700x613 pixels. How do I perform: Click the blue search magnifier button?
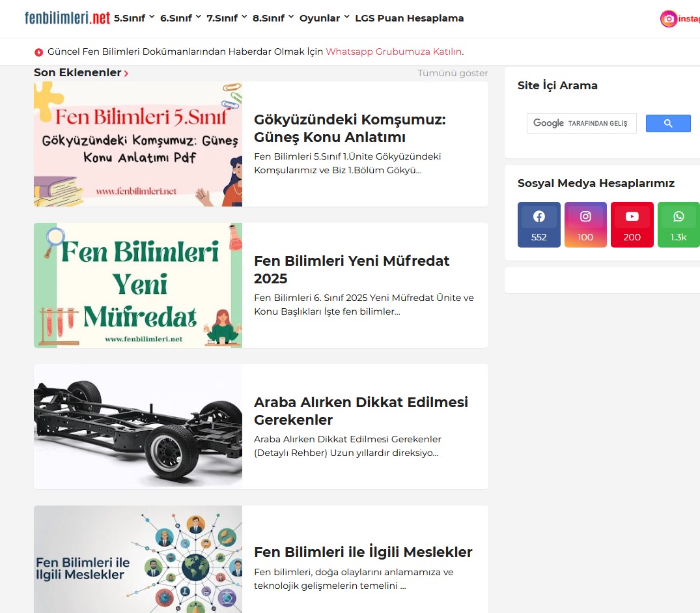point(668,124)
